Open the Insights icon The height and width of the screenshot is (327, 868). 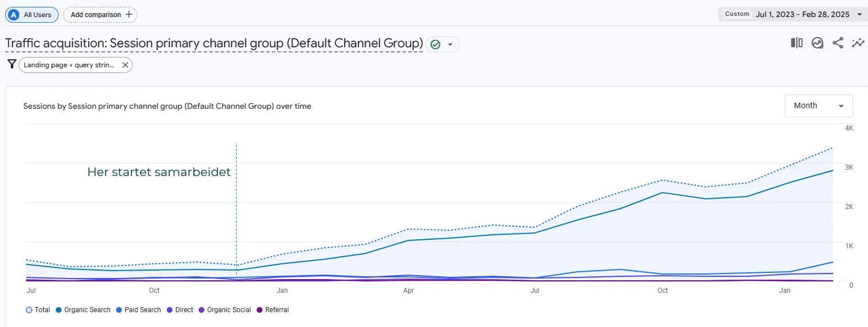(x=817, y=43)
